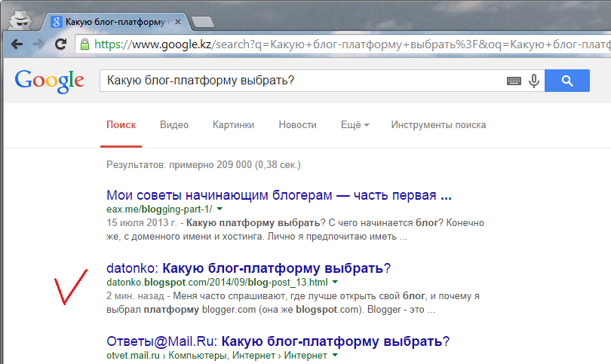Screen dimensions: 611x364
Task: Select the tab titled Какую блог-платформу
Action: click(x=115, y=22)
